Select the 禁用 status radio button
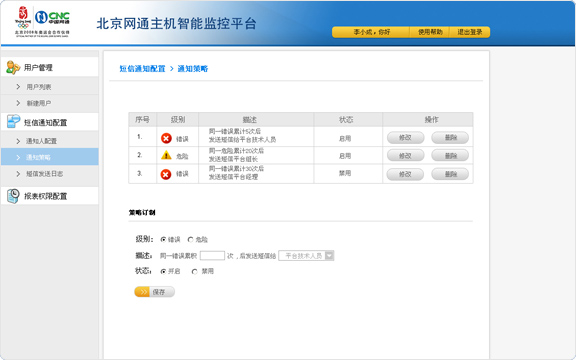The height and width of the screenshot is (360, 576). tap(194, 271)
